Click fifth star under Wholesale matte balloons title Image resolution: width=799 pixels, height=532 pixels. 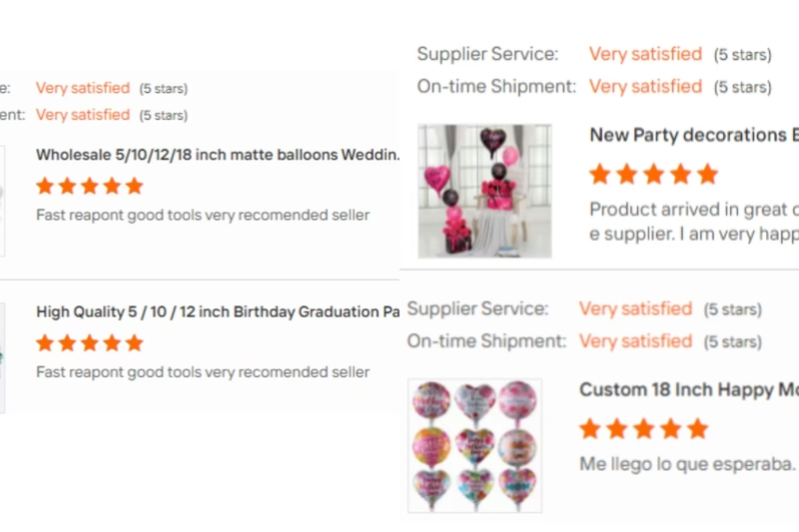(x=134, y=186)
